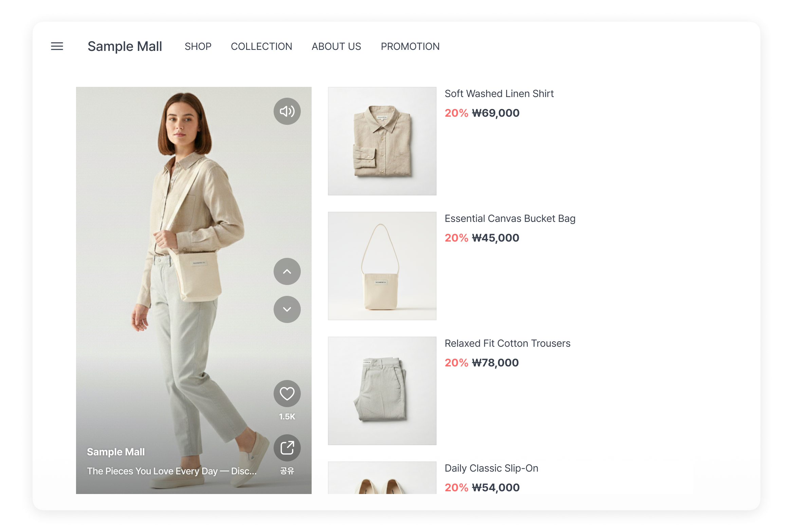Open the Daily Classic Slip-On product
Screen dimensions: 793x532
click(x=492, y=468)
